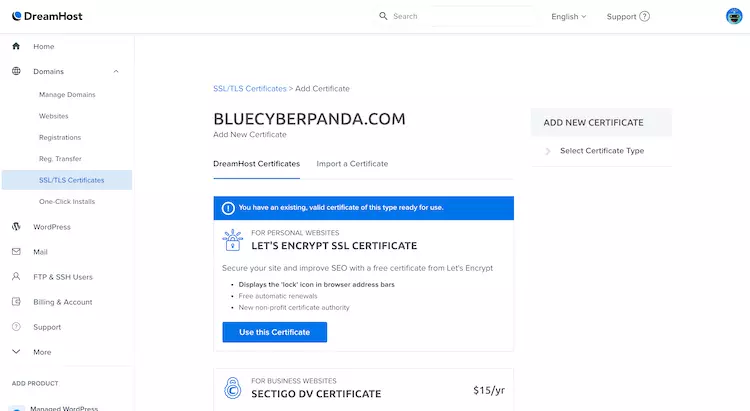Click the Support question mark icon in header
This screenshot has width=750, height=411.
644,16
